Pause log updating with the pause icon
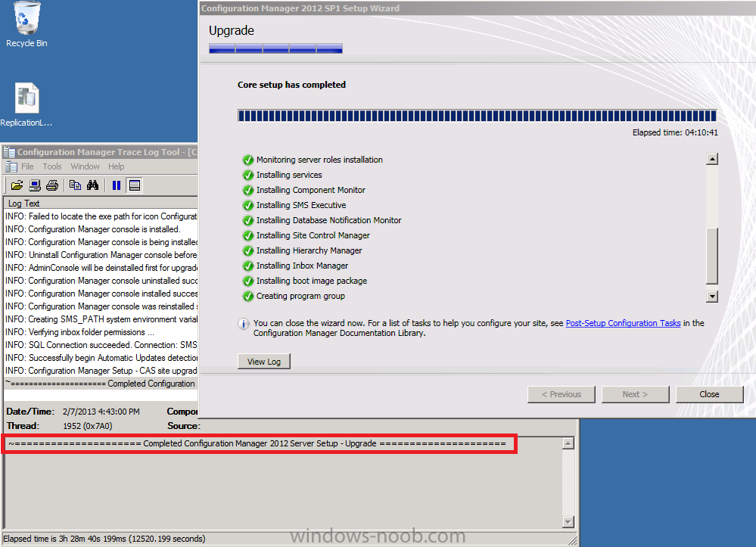Screen dimensions: 756x547 point(117,185)
